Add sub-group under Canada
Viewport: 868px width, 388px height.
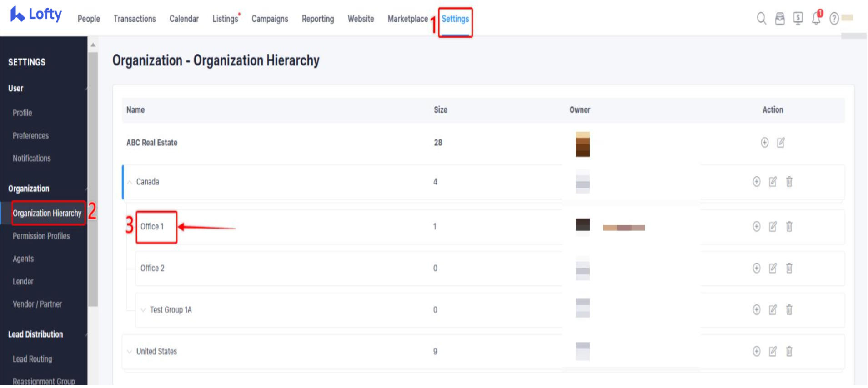pos(757,182)
